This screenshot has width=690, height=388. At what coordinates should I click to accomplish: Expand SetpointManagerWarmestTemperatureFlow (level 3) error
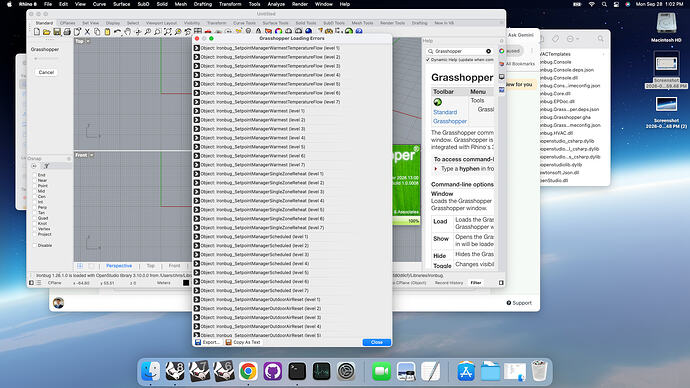coord(197,66)
